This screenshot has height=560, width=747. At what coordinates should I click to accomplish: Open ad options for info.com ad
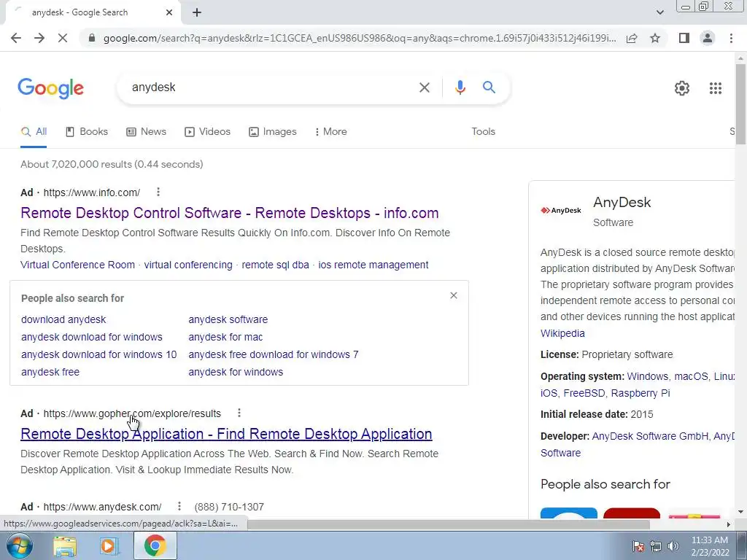tap(158, 192)
